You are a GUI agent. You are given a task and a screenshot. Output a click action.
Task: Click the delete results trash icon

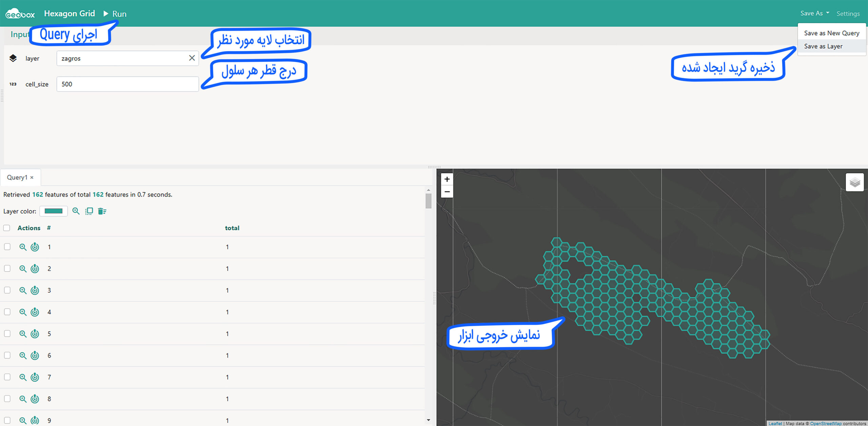tap(102, 211)
